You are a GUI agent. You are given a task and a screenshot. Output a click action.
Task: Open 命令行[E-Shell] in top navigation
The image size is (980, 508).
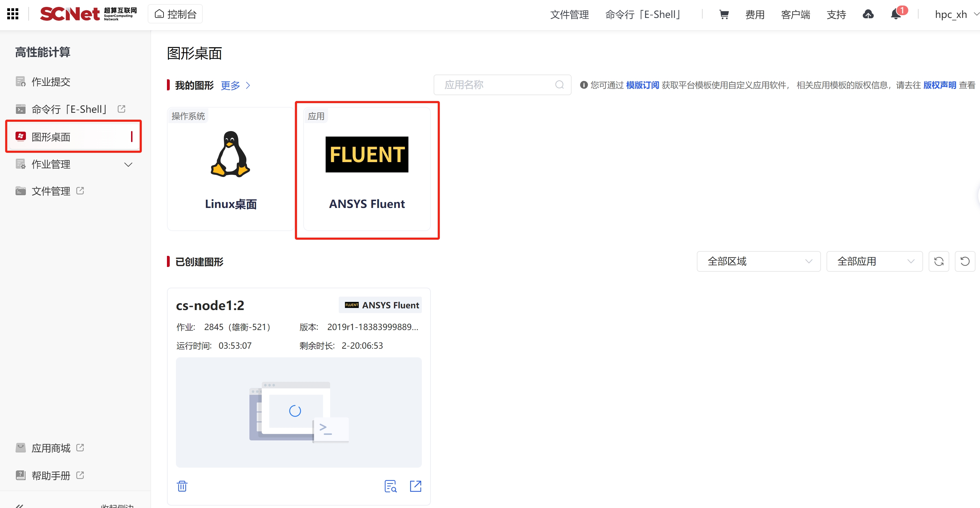point(643,14)
